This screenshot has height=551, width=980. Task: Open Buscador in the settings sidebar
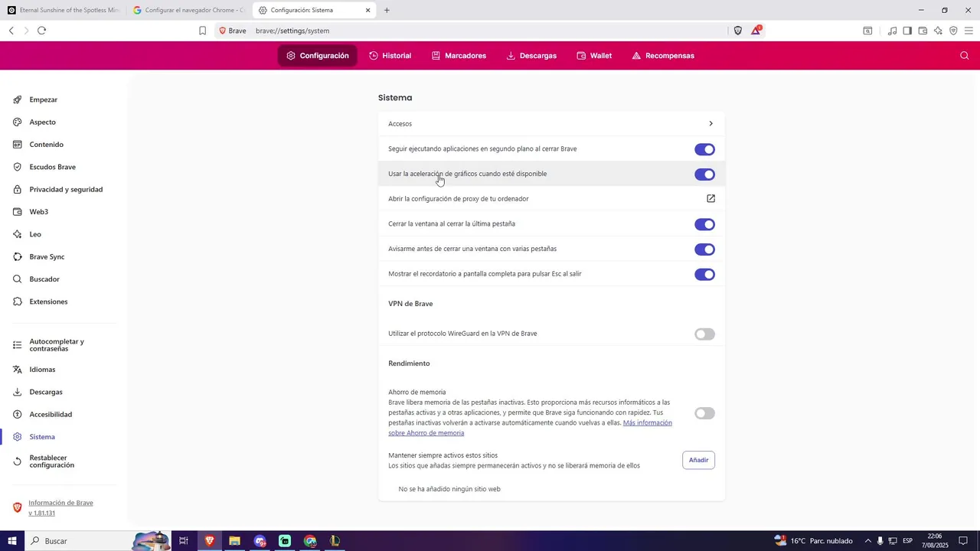[44, 279]
